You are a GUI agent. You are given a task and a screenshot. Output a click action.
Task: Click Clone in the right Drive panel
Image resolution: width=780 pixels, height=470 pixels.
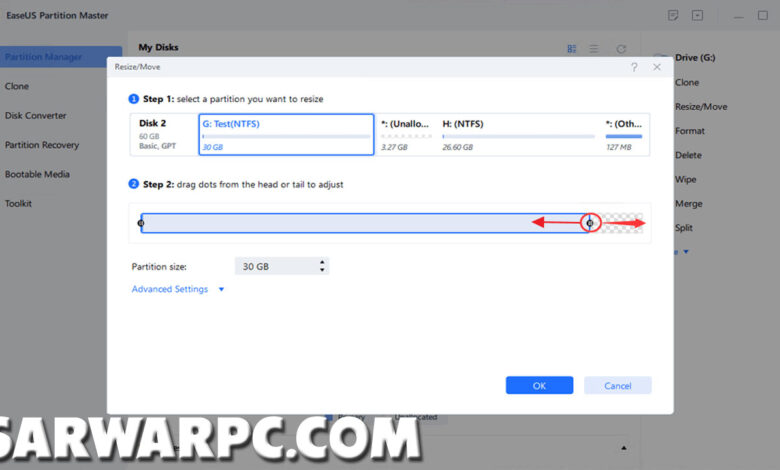(687, 83)
